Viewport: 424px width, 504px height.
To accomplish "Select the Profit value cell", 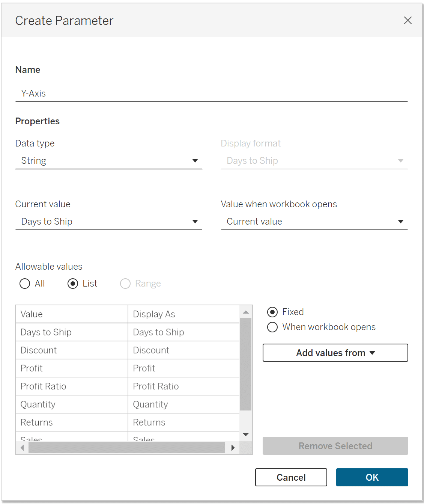I will [72, 368].
